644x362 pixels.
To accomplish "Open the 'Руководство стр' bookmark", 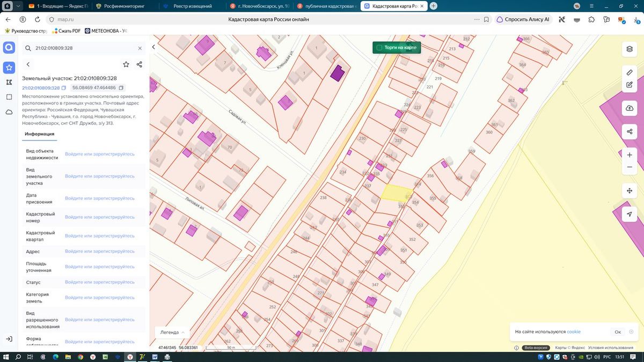I will pos(27,31).
